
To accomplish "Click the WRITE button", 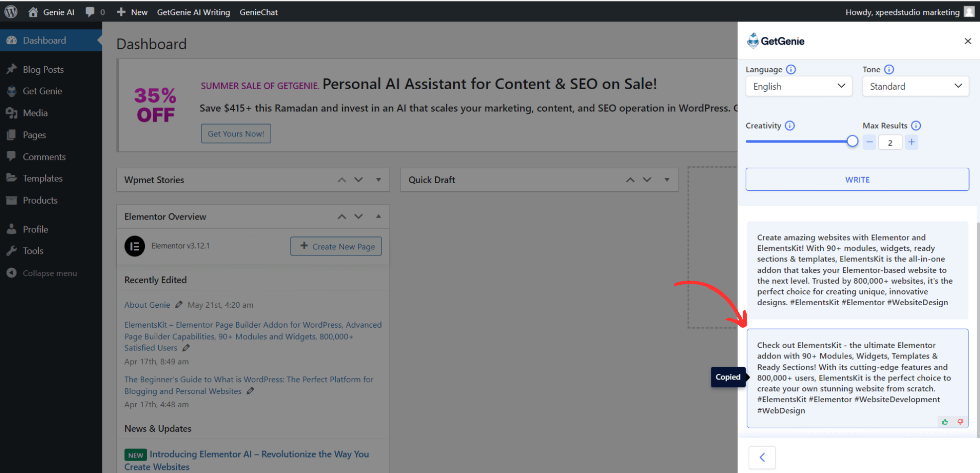I will click(x=857, y=179).
